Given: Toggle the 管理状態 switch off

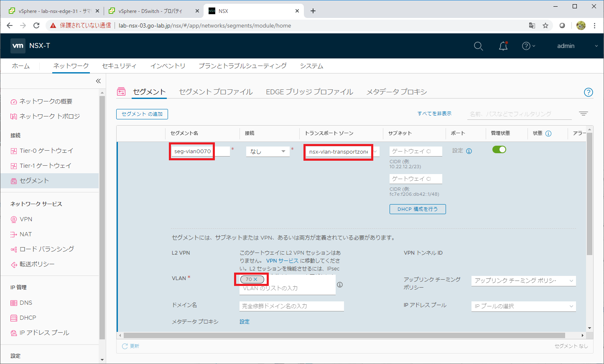Looking at the screenshot, I should point(499,149).
